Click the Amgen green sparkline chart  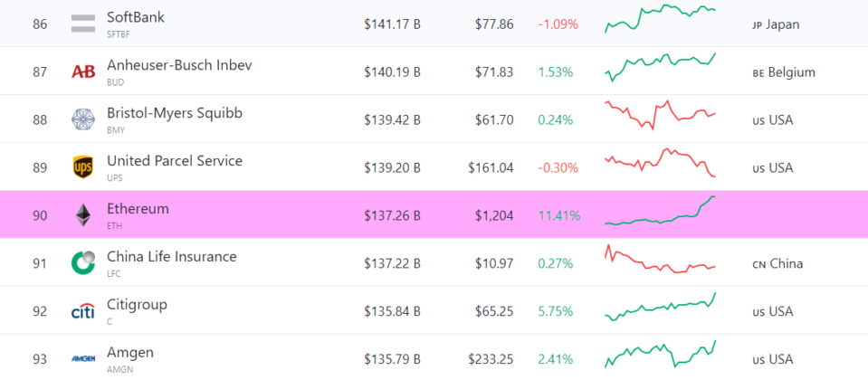(x=661, y=354)
